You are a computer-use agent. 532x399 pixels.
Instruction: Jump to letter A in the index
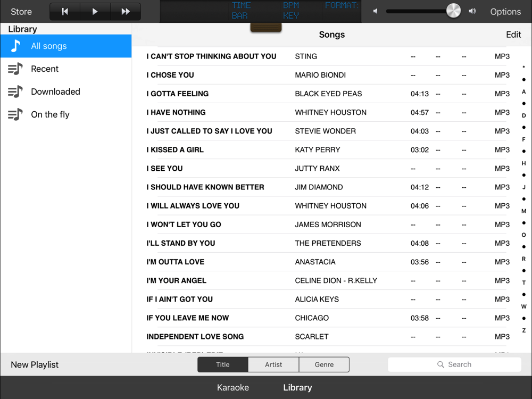(x=524, y=92)
